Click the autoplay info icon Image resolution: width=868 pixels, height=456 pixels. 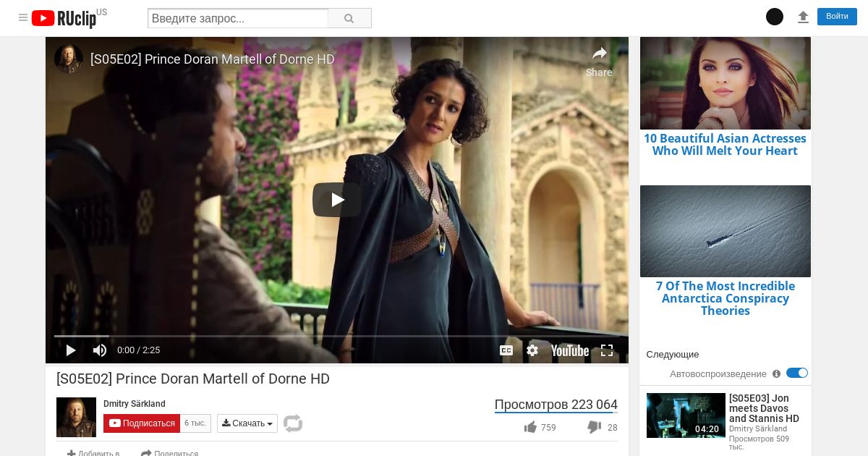pyautogui.click(x=776, y=374)
